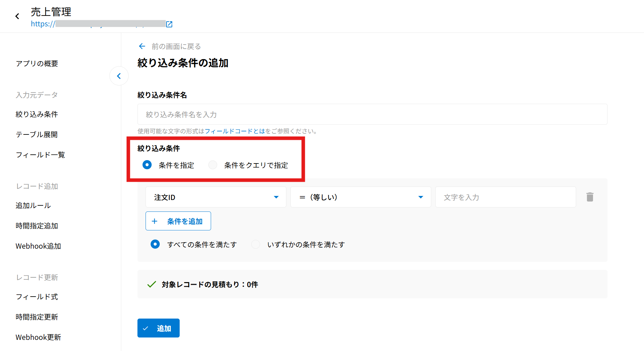Choose すべての条件を満たす radio button
This screenshot has height=351, width=644.
155,244
